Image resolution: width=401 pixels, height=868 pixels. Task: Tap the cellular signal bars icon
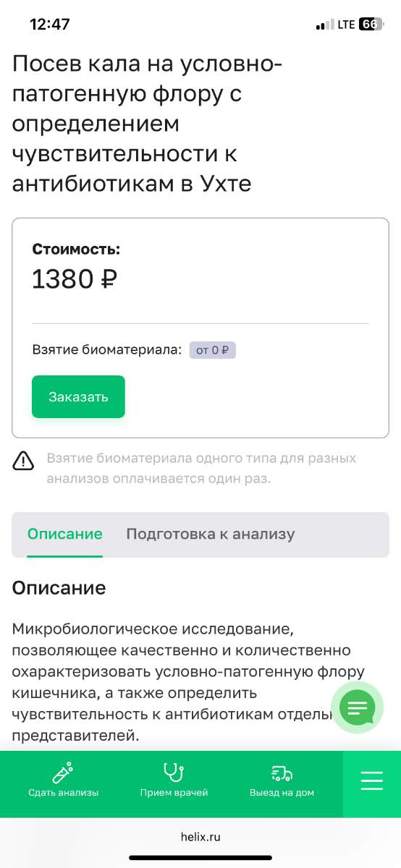(x=324, y=25)
